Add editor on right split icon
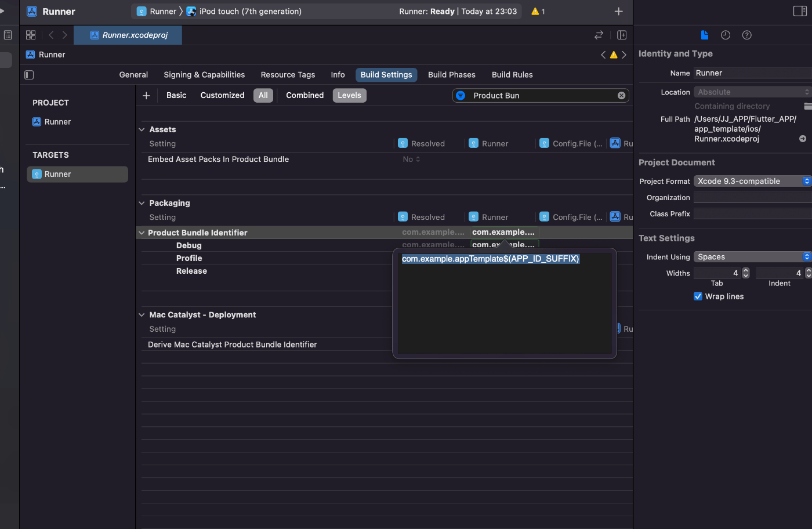 (x=622, y=35)
